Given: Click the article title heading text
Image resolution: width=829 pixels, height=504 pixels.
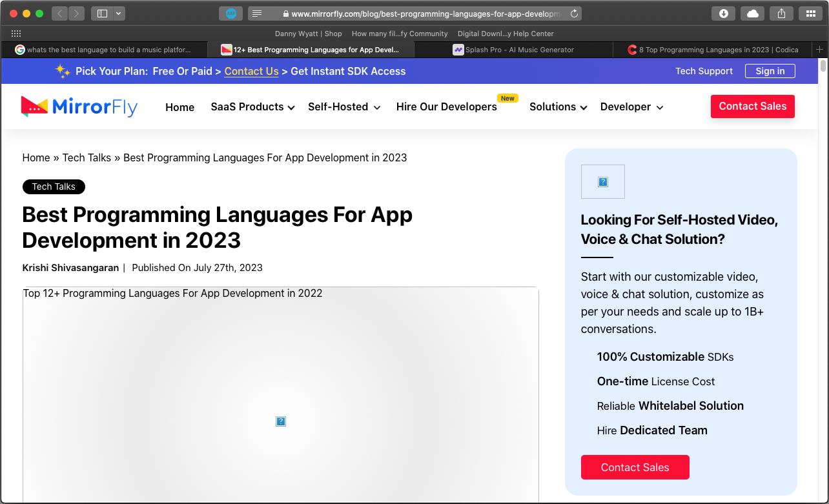Looking at the screenshot, I should [217, 227].
